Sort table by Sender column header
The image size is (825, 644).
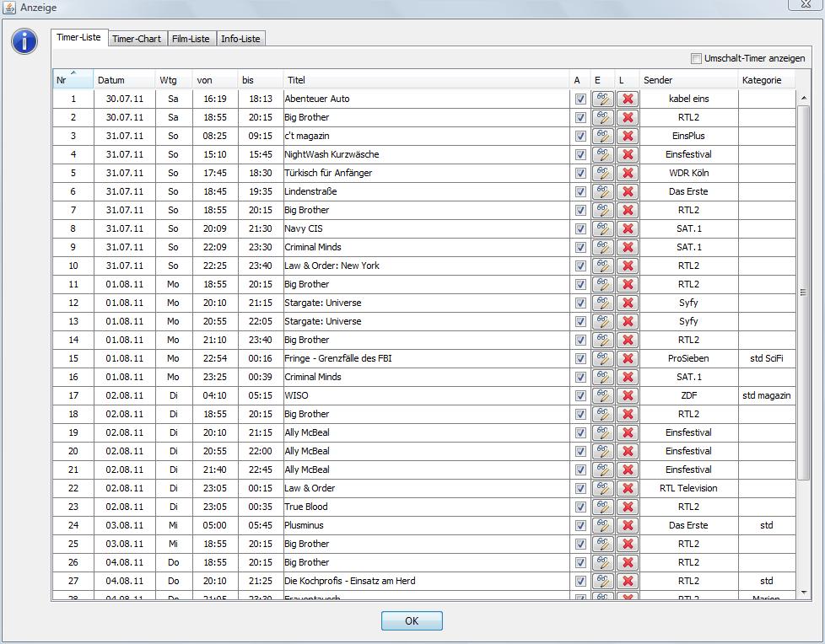pos(688,80)
